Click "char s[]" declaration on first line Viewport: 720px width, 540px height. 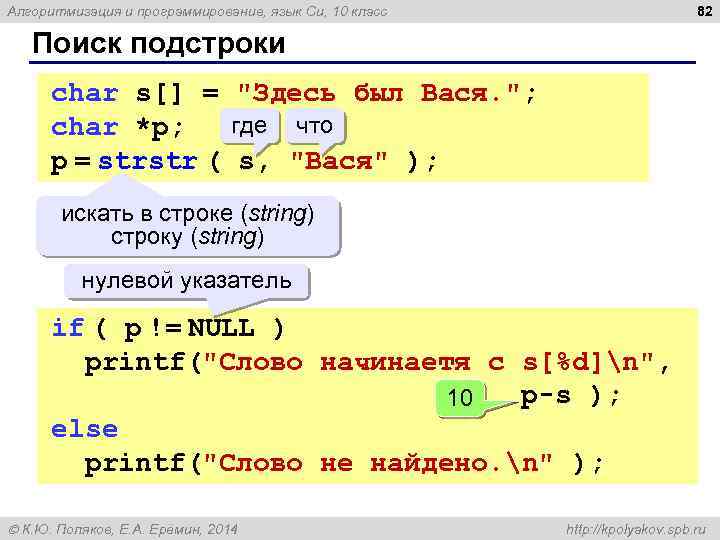(117, 94)
